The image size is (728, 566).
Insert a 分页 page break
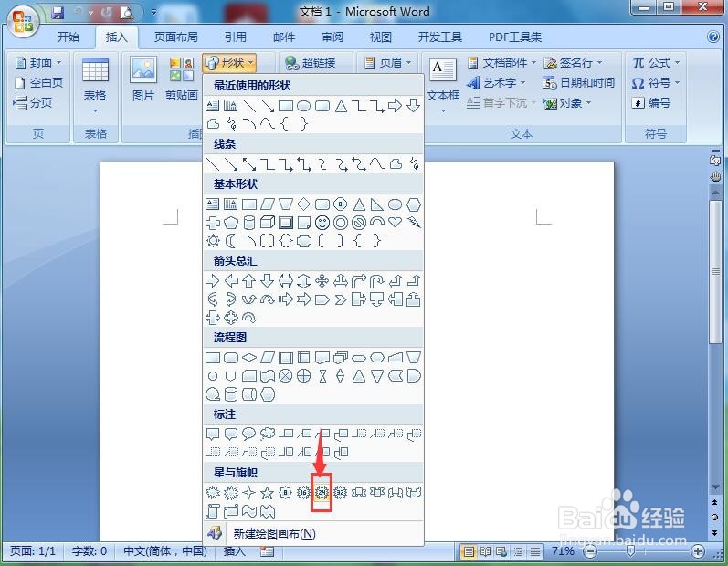click(33, 102)
